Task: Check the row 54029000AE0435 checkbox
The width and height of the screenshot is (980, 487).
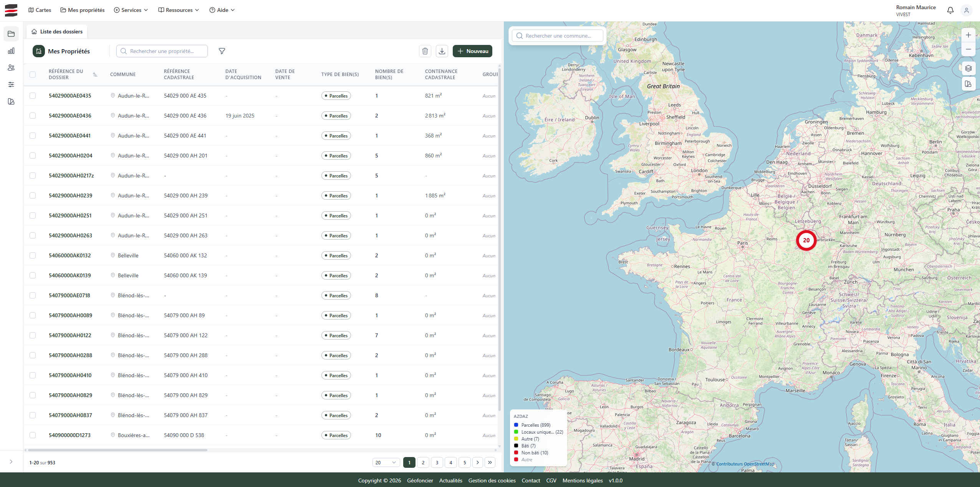Action: [x=33, y=96]
